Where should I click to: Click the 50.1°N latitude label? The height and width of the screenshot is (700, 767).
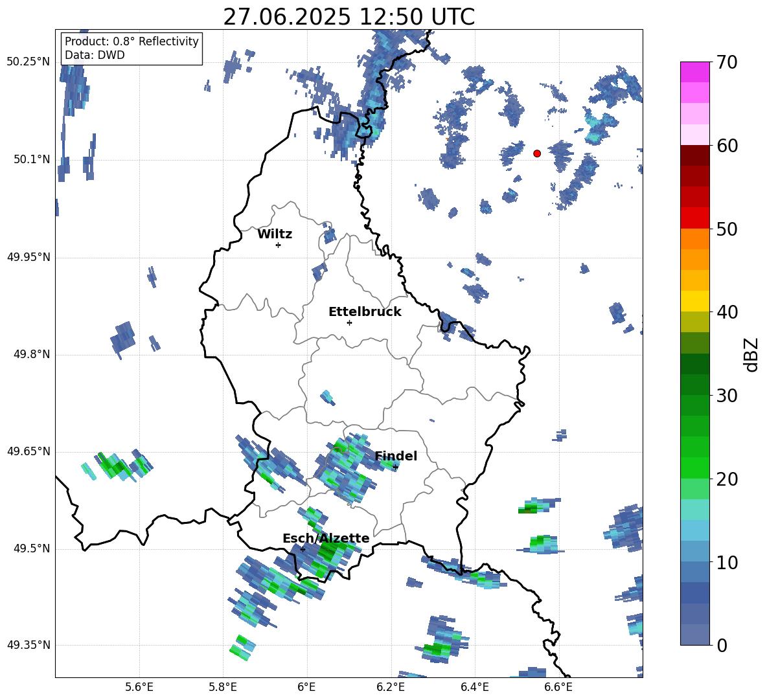(32, 160)
